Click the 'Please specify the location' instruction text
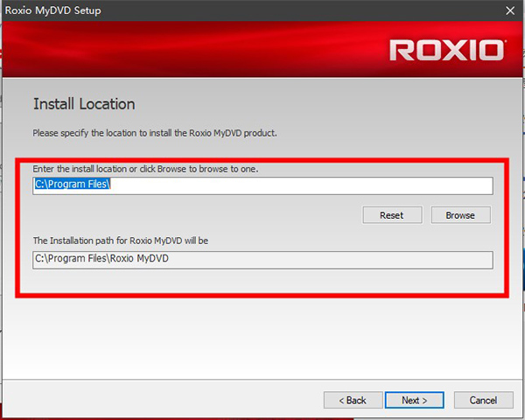The height and width of the screenshot is (420, 525). tap(155, 133)
